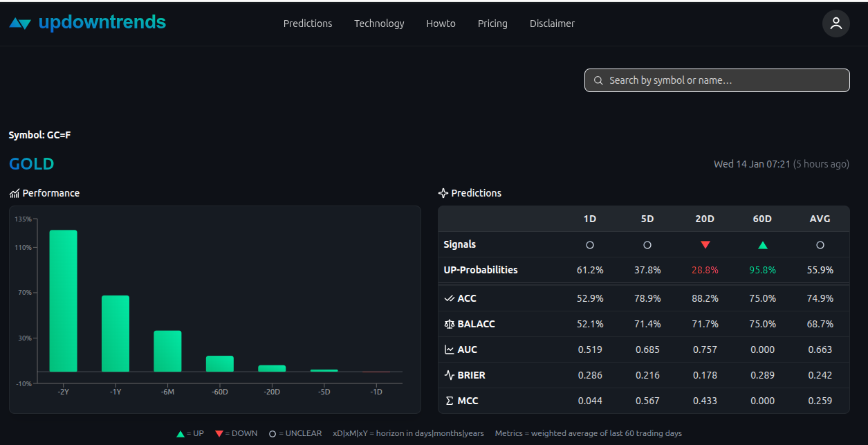Click the UP-Probabilities row label
Image resolution: width=868 pixels, height=445 pixels.
coord(481,270)
